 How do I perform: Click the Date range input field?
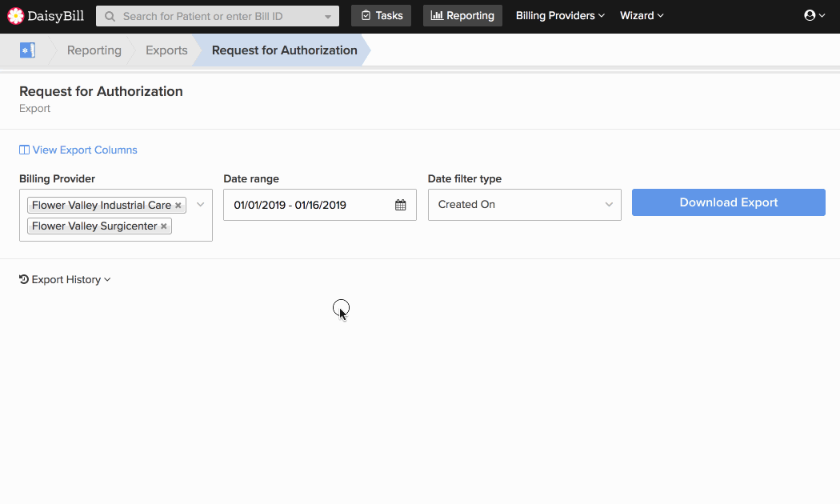pyautogui.click(x=320, y=205)
